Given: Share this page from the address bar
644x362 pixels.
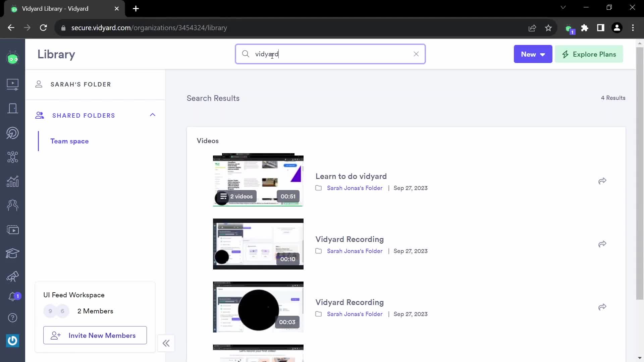Looking at the screenshot, I should pos(532,28).
